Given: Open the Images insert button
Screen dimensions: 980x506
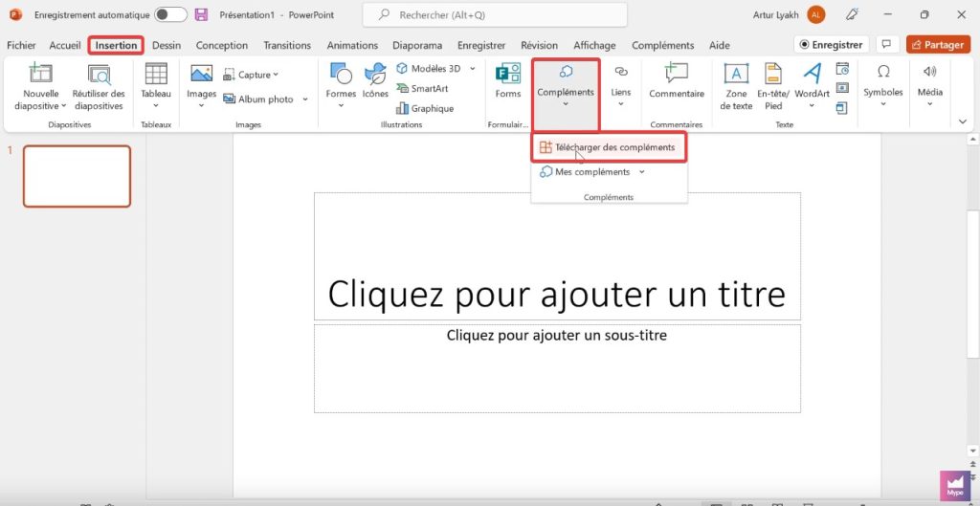Looking at the screenshot, I should 201,86.
